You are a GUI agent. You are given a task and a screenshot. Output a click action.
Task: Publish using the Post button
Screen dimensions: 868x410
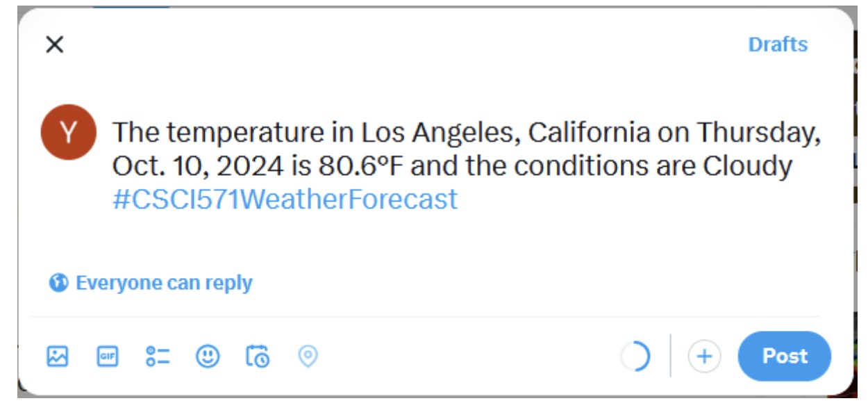tap(785, 356)
